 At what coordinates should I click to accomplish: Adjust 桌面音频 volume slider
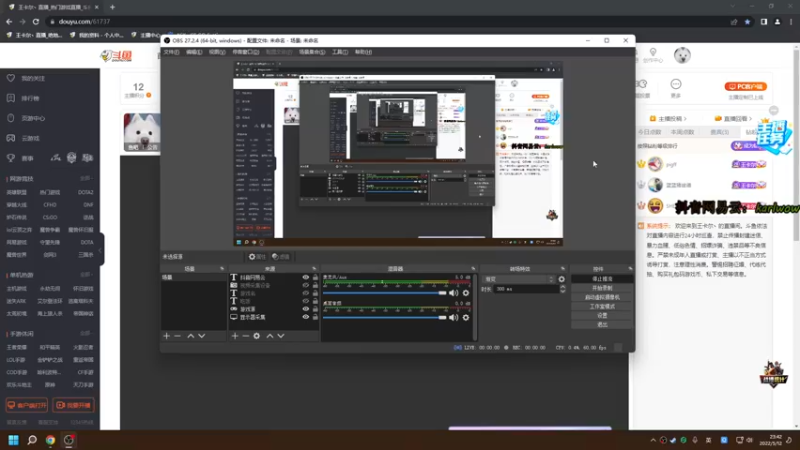pyautogui.click(x=384, y=317)
